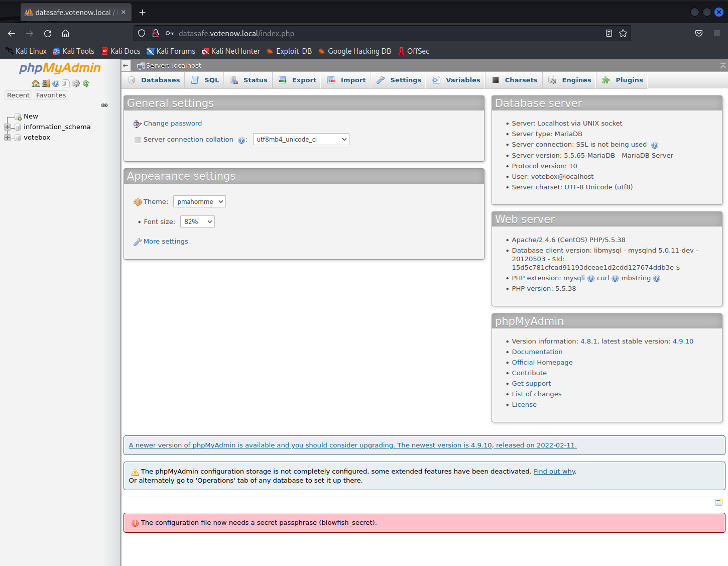Open the Theme dropdown
This screenshot has height=566, width=728.
(199, 201)
